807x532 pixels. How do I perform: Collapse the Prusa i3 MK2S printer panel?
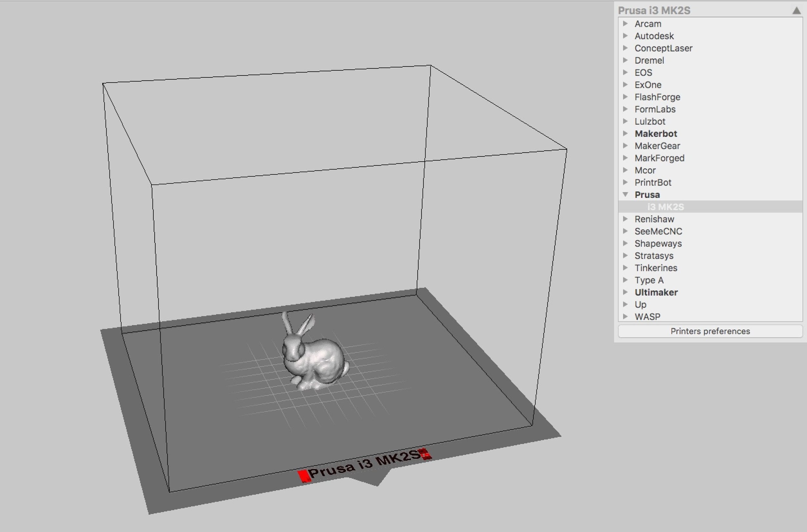coord(796,11)
